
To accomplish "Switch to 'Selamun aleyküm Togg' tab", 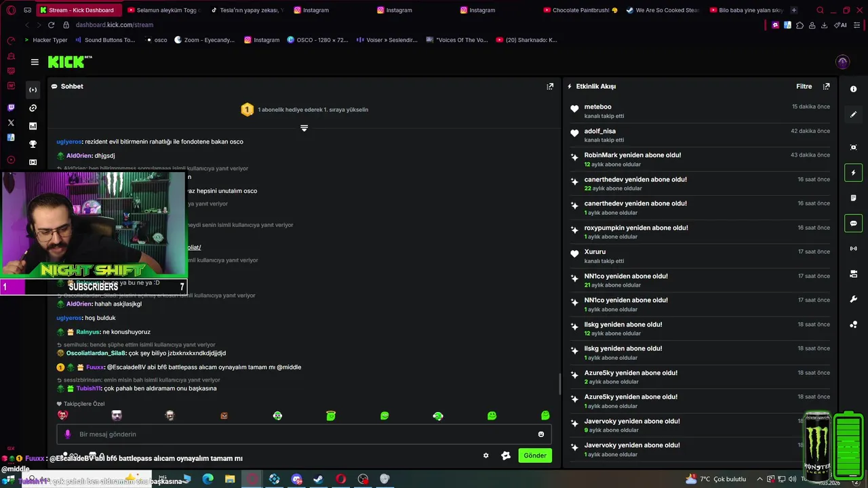I will pos(164,10).
